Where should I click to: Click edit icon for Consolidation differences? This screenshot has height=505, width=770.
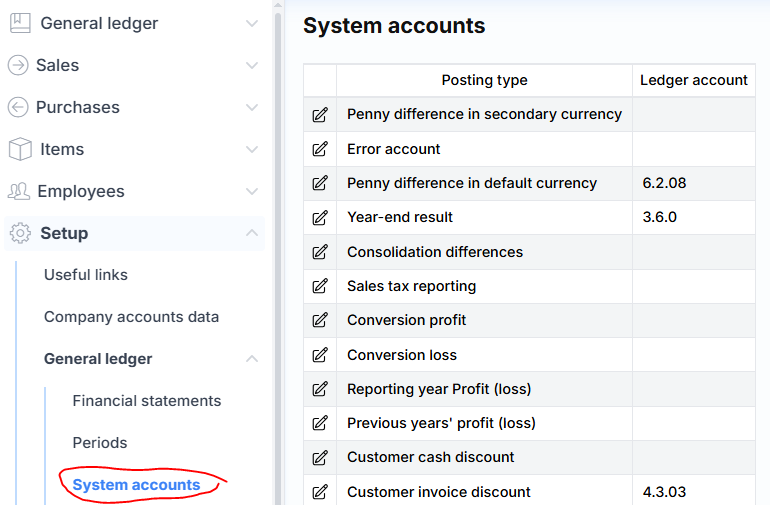click(x=320, y=252)
